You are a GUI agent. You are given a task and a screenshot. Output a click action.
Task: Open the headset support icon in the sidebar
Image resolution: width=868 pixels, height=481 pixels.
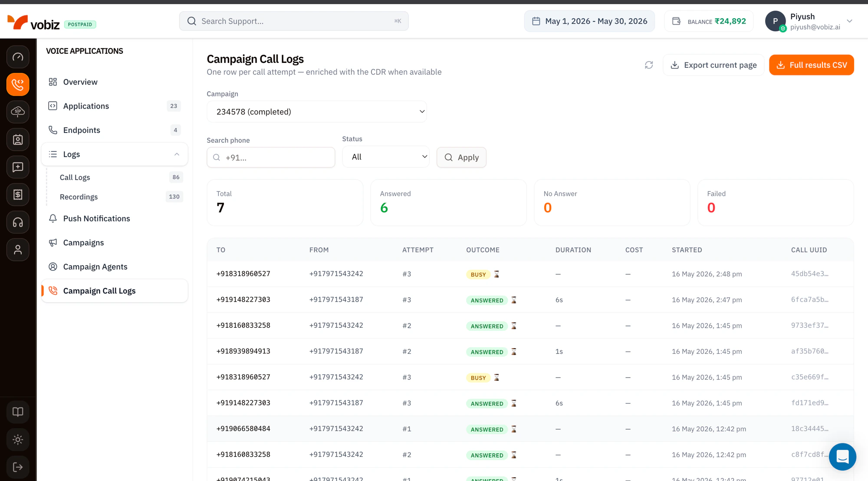tap(18, 222)
